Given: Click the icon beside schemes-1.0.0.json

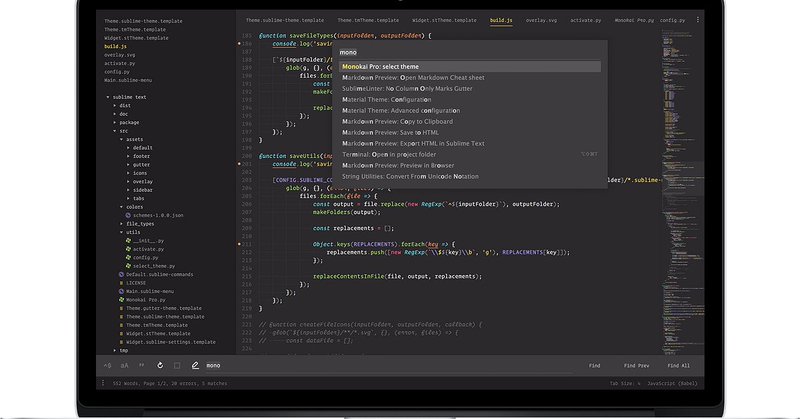Looking at the screenshot, I should tap(128, 215).
